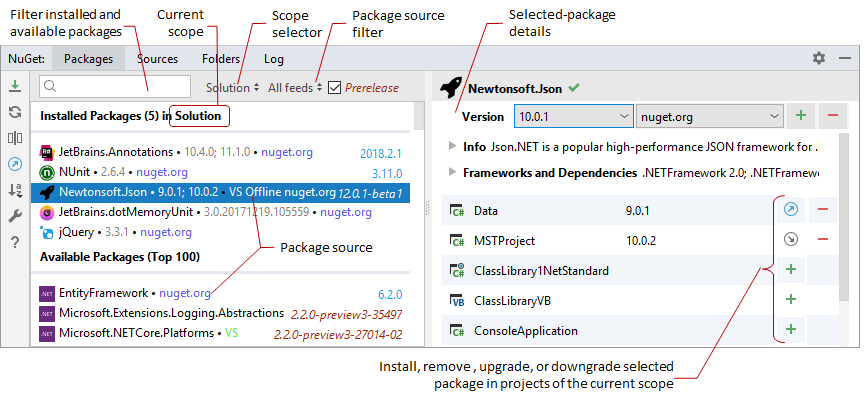Open the Version 10.0.1 dropdown
The width and height of the screenshot is (868, 398).
point(574,117)
